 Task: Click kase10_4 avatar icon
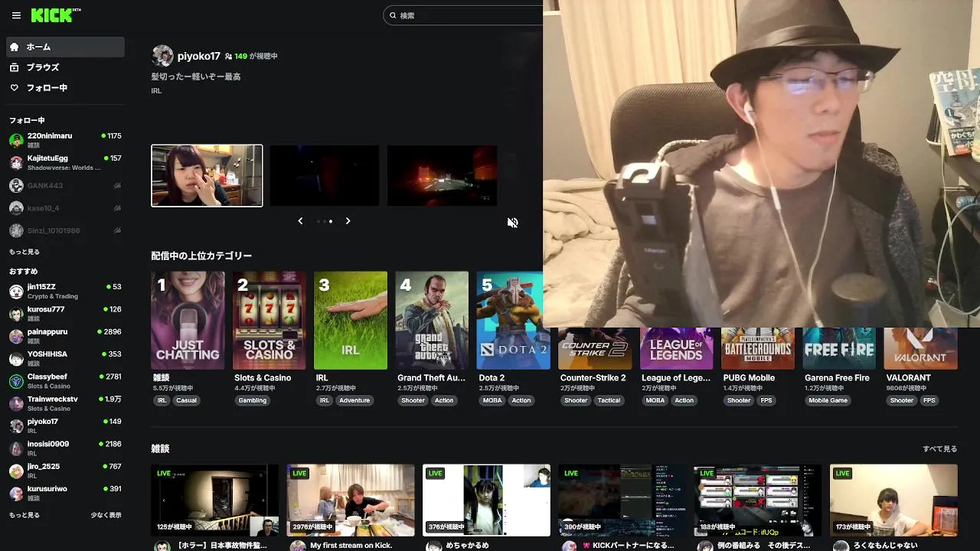16,208
